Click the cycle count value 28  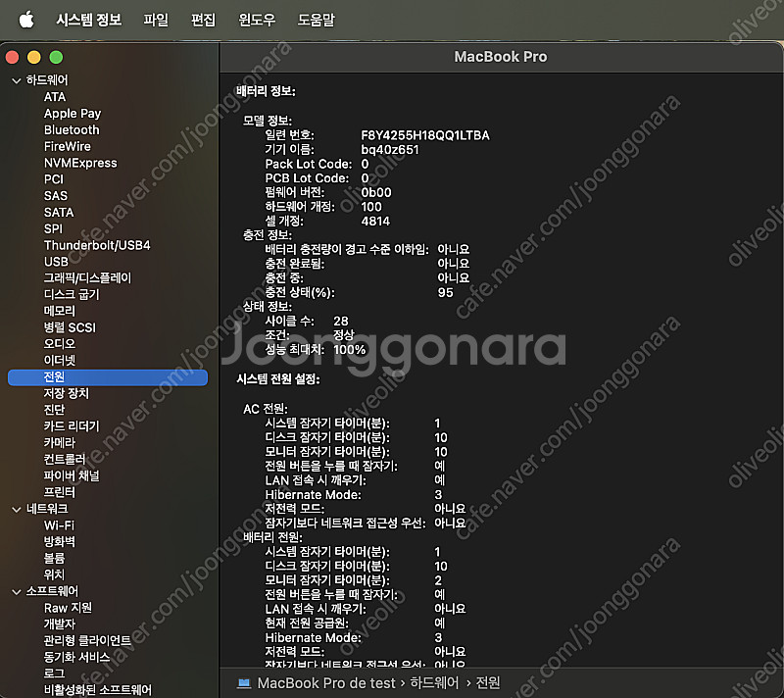click(341, 321)
